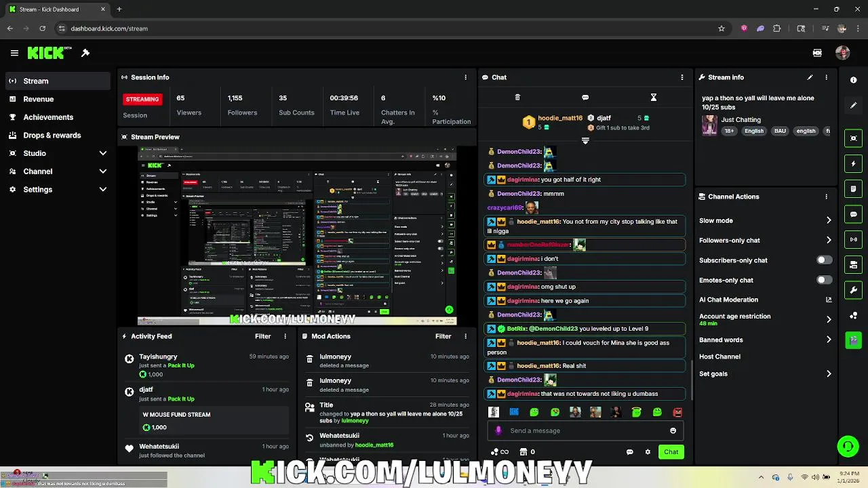The height and width of the screenshot is (488, 868).
Task: Open the info icon in right sidebar
Action: pos(854,80)
